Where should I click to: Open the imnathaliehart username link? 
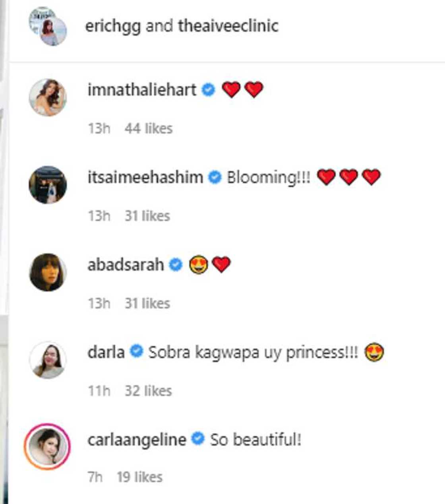tap(142, 90)
